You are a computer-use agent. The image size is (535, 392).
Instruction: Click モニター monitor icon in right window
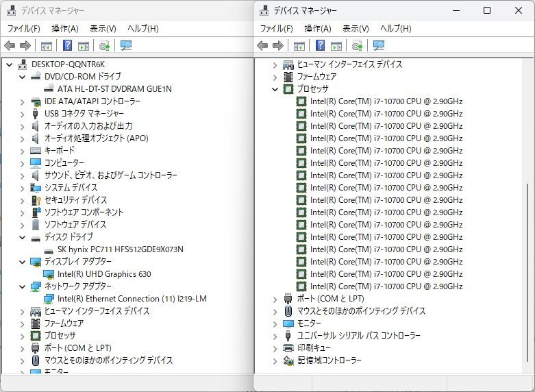[x=288, y=323]
